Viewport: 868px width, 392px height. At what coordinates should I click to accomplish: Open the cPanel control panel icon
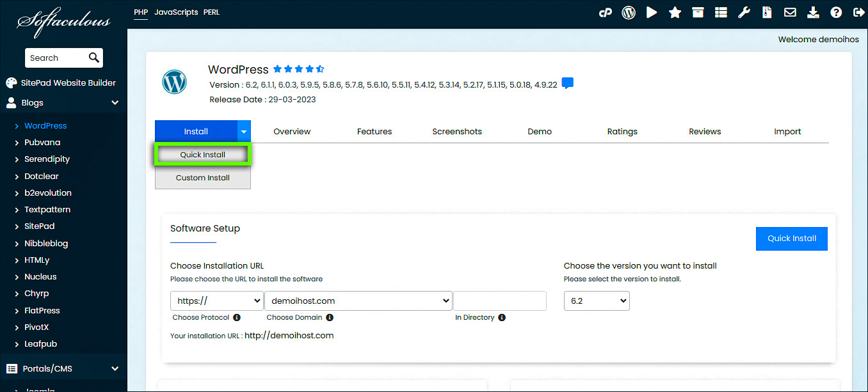605,12
